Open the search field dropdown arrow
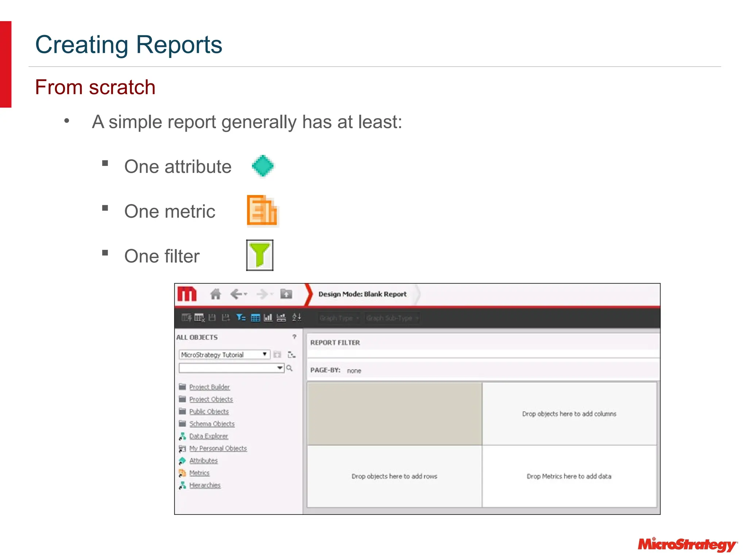The width and height of the screenshot is (747, 560). pos(280,368)
